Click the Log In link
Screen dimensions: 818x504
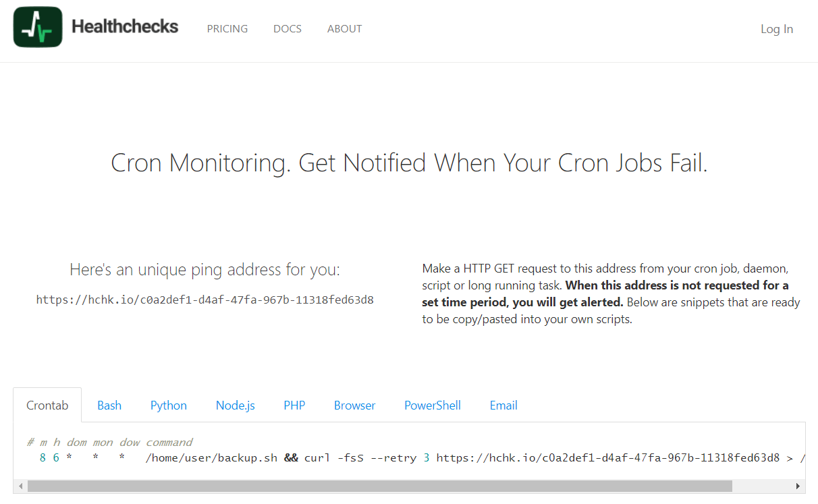click(x=776, y=29)
